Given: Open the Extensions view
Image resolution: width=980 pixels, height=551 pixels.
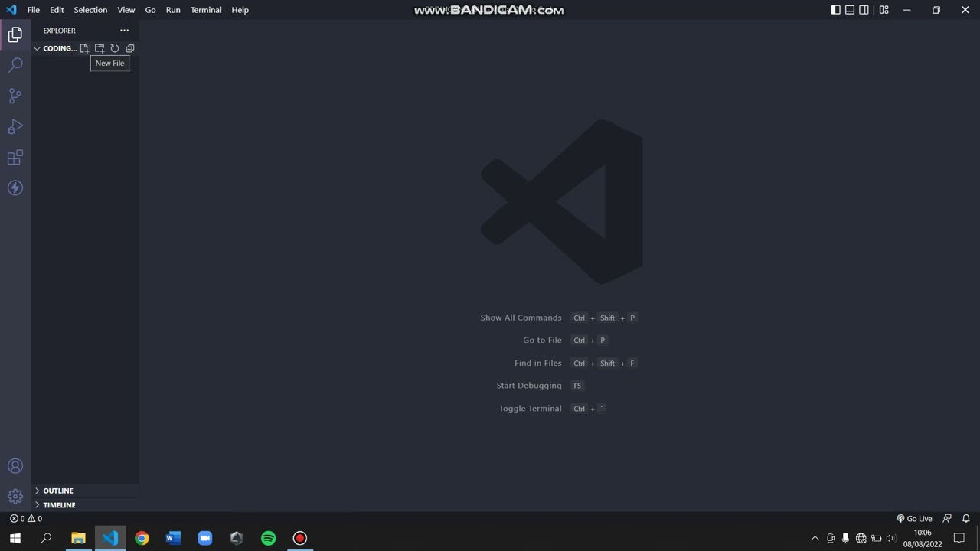Looking at the screenshot, I should click(x=15, y=157).
